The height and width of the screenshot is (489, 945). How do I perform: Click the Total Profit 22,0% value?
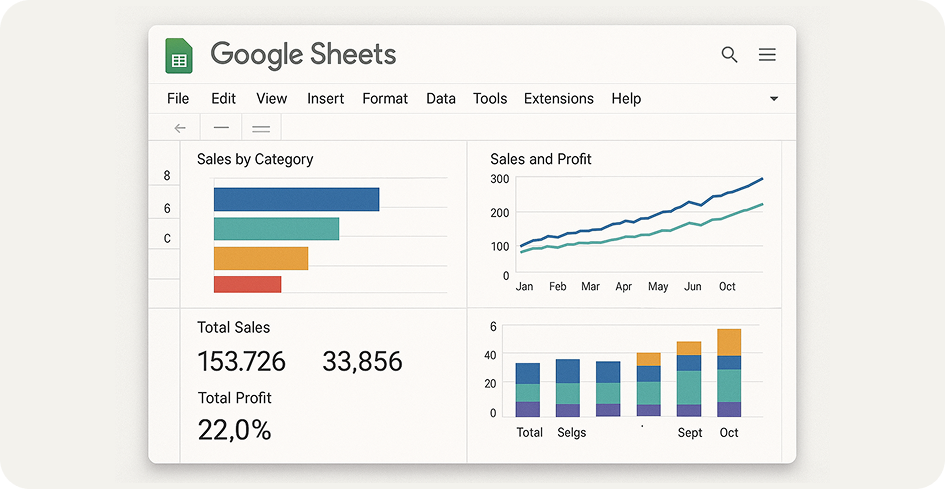tap(234, 430)
